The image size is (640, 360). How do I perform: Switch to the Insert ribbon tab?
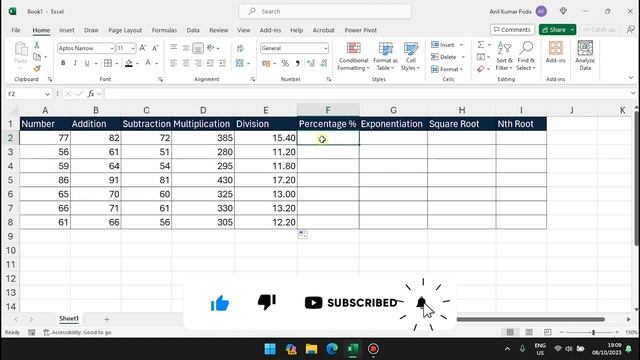(x=67, y=30)
